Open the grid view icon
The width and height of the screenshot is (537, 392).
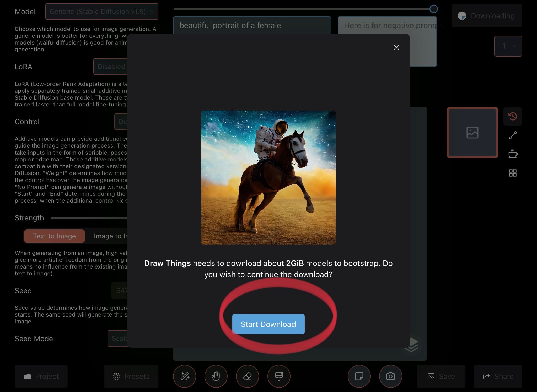coord(513,173)
